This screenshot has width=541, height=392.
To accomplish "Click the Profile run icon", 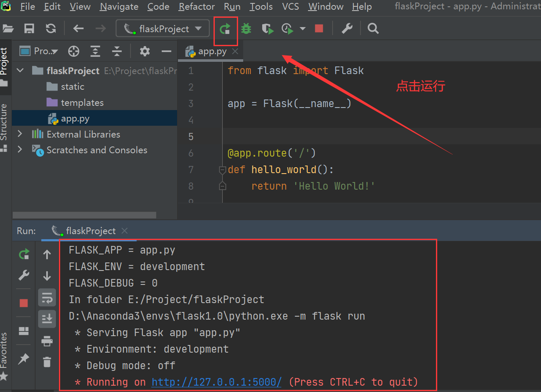I will 288,29.
